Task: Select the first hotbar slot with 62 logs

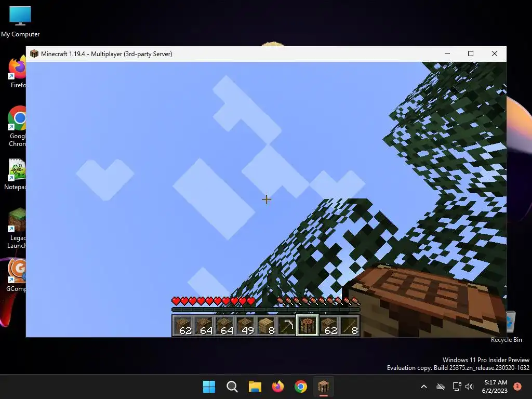Action: click(183, 325)
